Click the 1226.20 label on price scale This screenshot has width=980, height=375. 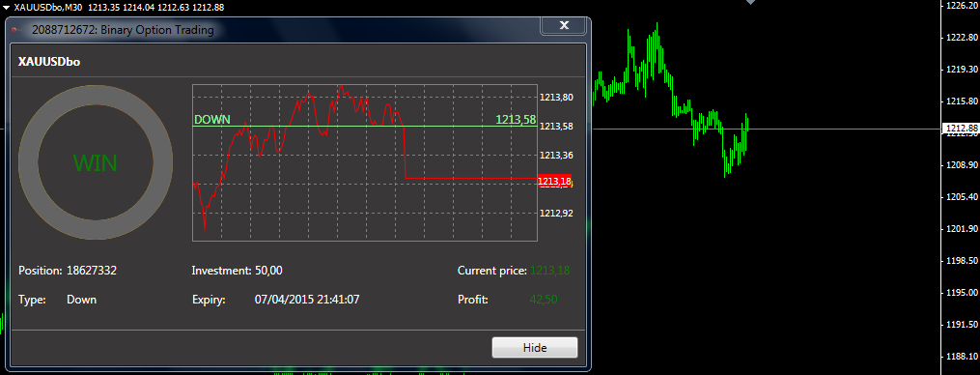[962, 5]
